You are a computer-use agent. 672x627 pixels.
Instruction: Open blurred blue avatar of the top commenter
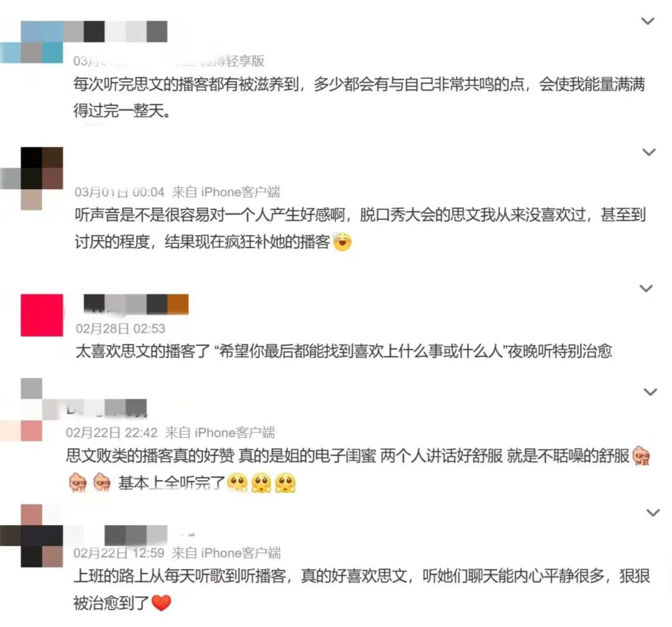pyautogui.click(x=32, y=42)
